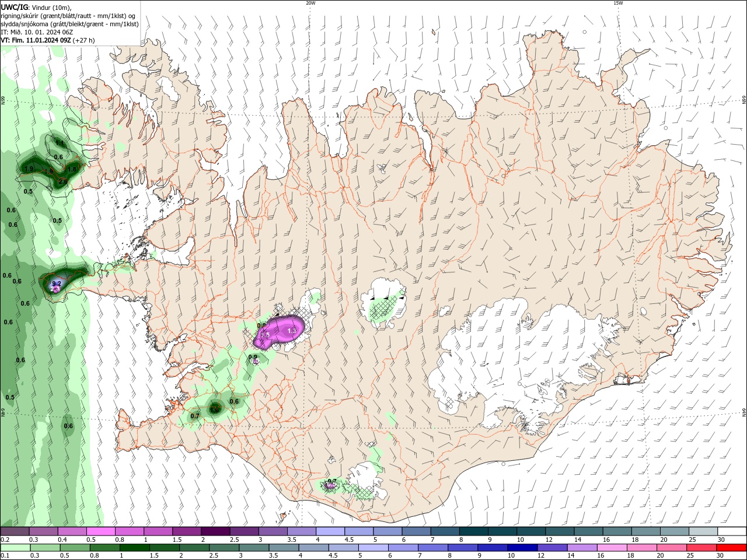Image resolution: width=747 pixels, height=560 pixels.
Task: Click the 'VT: Fim. 11.01.2024 09Z' valid time
Action: [36, 40]
